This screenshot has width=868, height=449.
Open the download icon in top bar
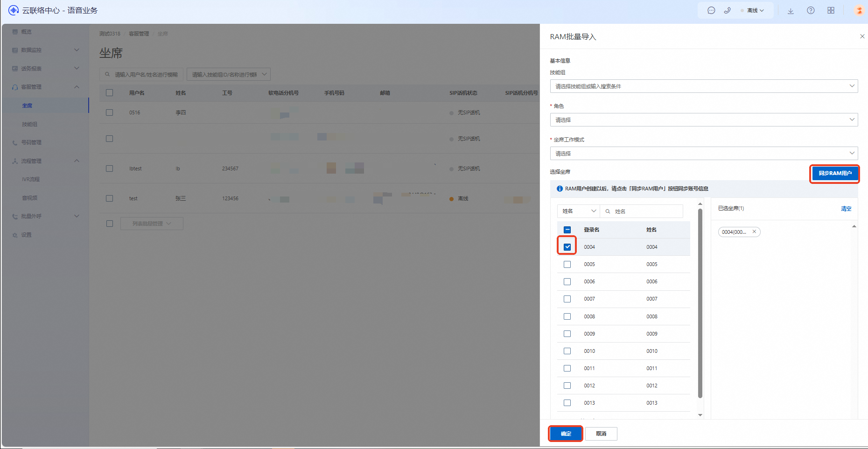pos(791,11)
